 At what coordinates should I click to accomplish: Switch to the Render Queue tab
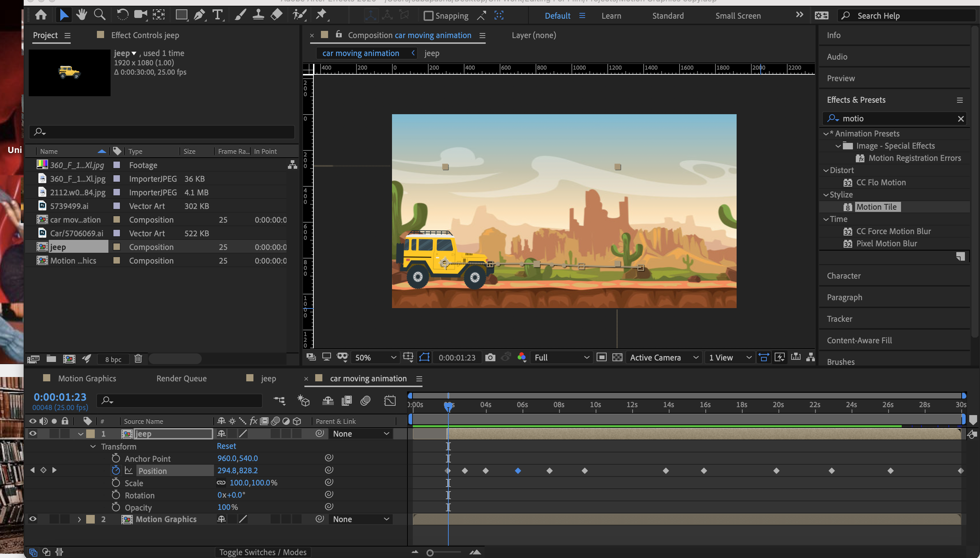[181, 378]
